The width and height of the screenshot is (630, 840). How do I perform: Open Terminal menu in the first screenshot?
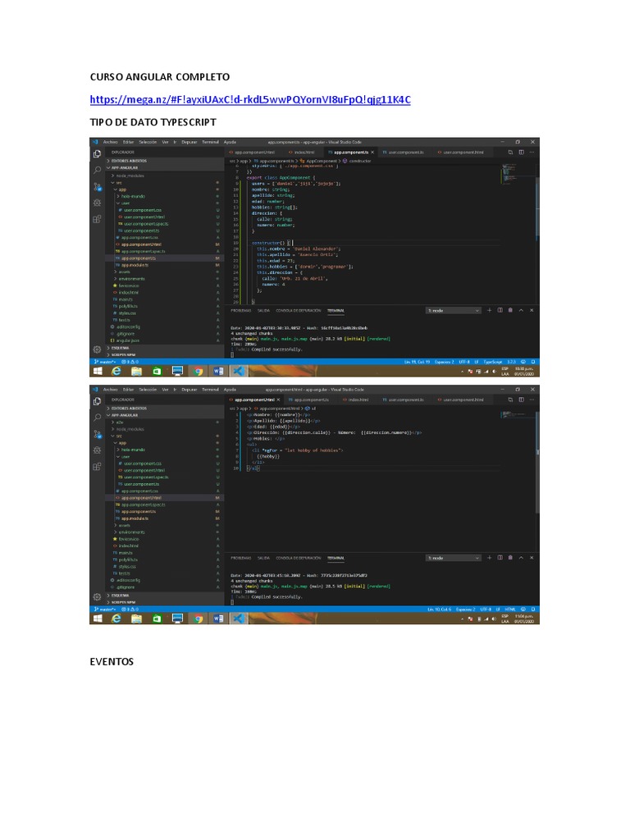click(210, 142)
